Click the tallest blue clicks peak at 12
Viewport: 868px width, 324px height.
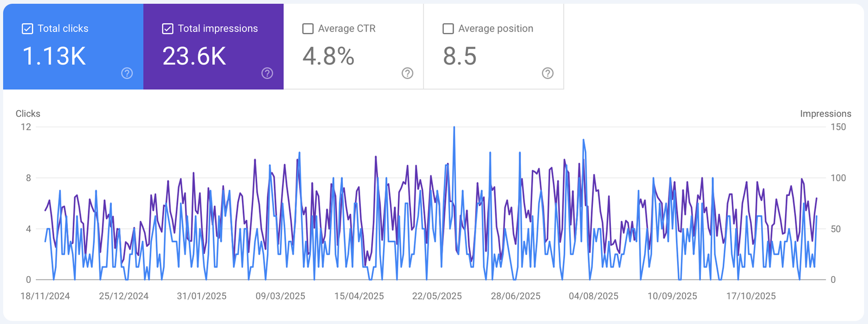[x=454, y=129]
